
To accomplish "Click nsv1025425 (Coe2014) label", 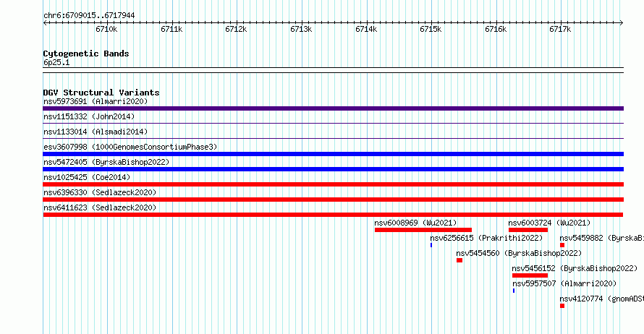I will [x=87, y=177].
